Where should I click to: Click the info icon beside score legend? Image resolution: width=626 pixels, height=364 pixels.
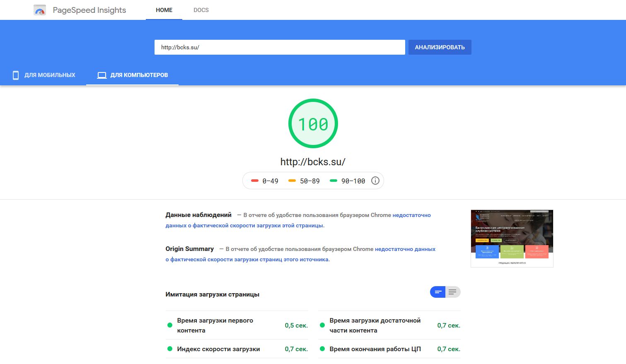(375, 181)
